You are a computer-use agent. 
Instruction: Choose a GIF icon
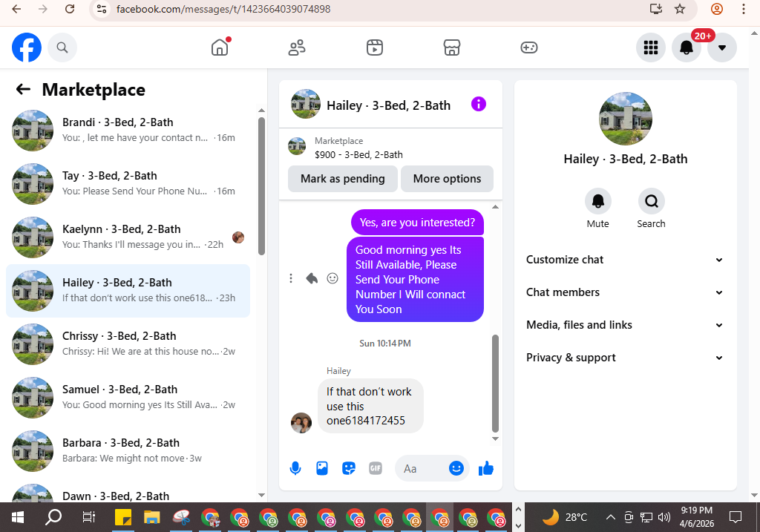point(375,468)
